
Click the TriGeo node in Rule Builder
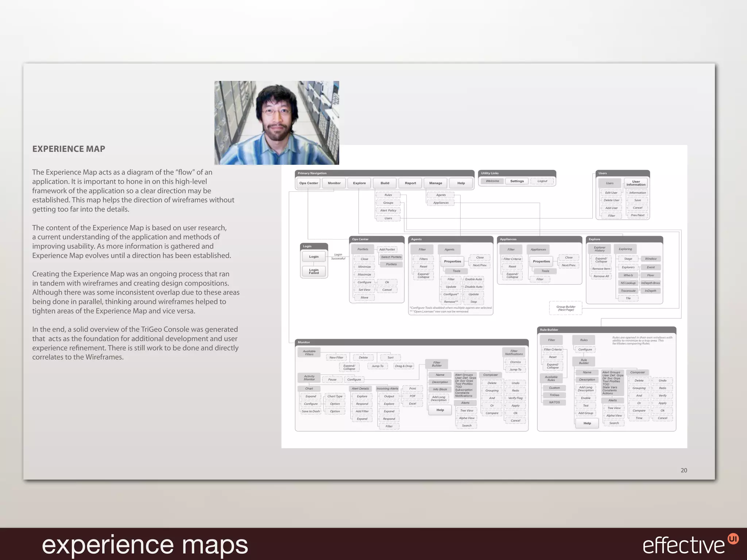tap(554, 395)
